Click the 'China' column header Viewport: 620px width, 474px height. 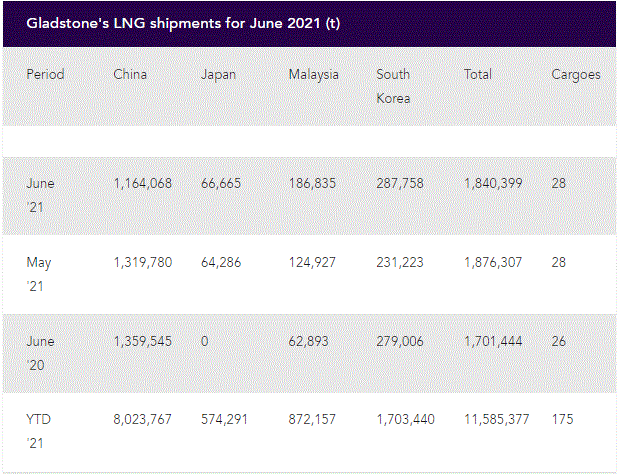[131, 74]
